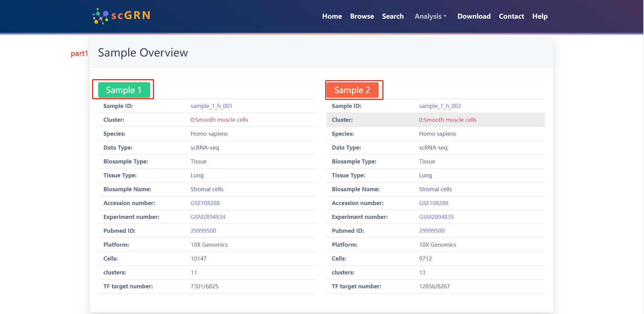This screenshot has width=644, height=314.
Task: Click Sample 1 Lung tissue type value
Action: tap(197, 175)
